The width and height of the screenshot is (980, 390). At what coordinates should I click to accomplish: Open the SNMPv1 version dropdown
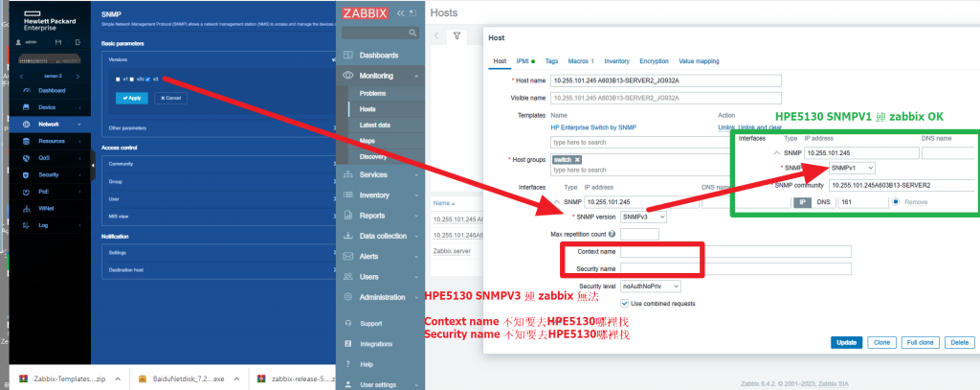[852, 168]
